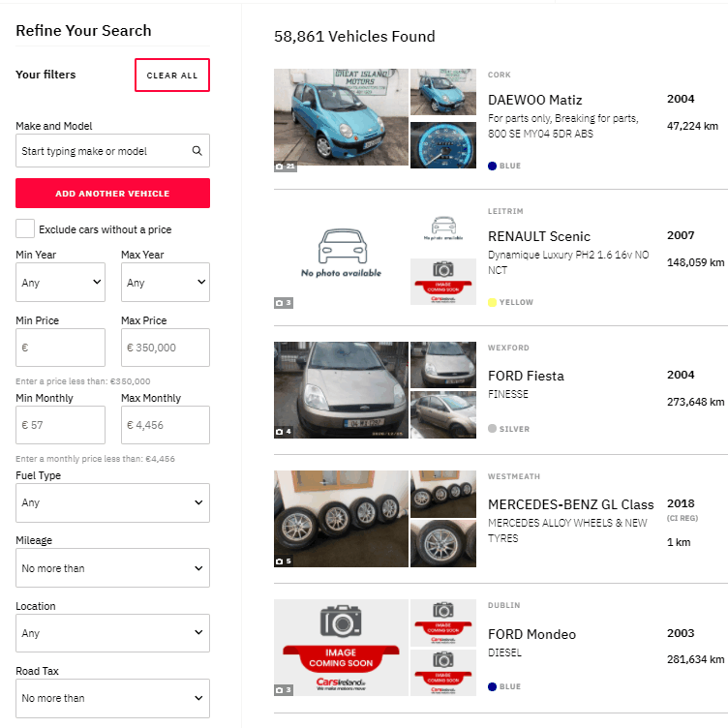
Task: Open Ford Mondeo Image Coming Soon main photo
Action: (341, 648)
